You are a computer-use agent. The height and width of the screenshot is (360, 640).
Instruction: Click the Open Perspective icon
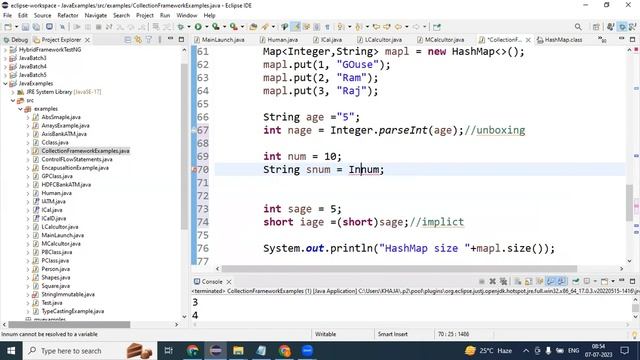[x=596, y=27]
